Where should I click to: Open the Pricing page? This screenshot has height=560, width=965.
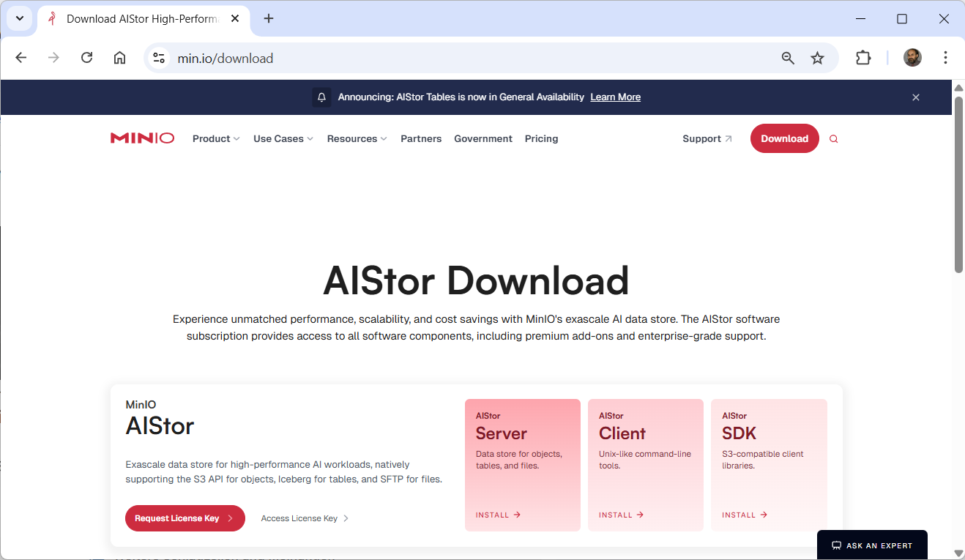[x=541, y=139]
